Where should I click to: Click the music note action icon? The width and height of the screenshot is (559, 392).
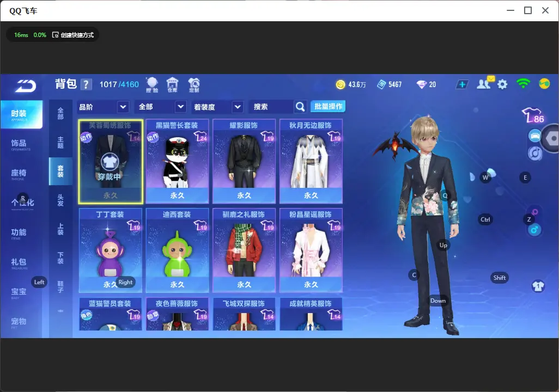[535, 153]
